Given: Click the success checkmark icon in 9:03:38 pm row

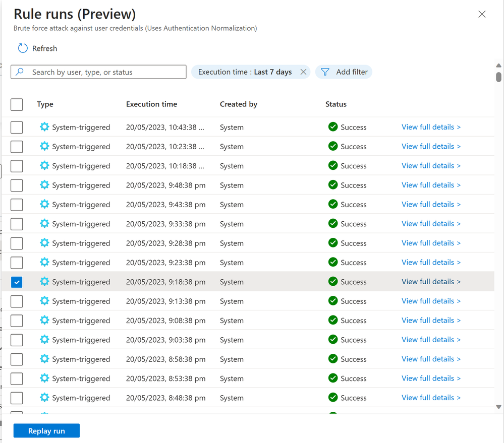Looking at the screenshot, I should click(333, 339).
